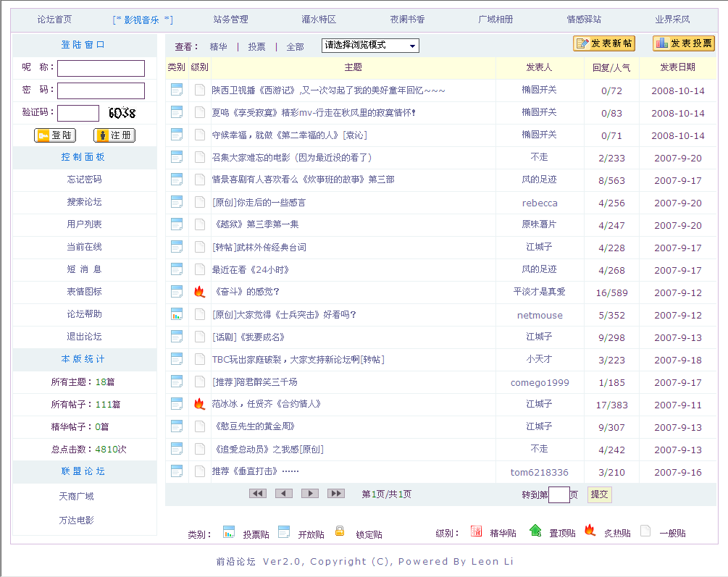Click open-post icon for 《越狱》第三季第一集 row

tap(177, 224)
